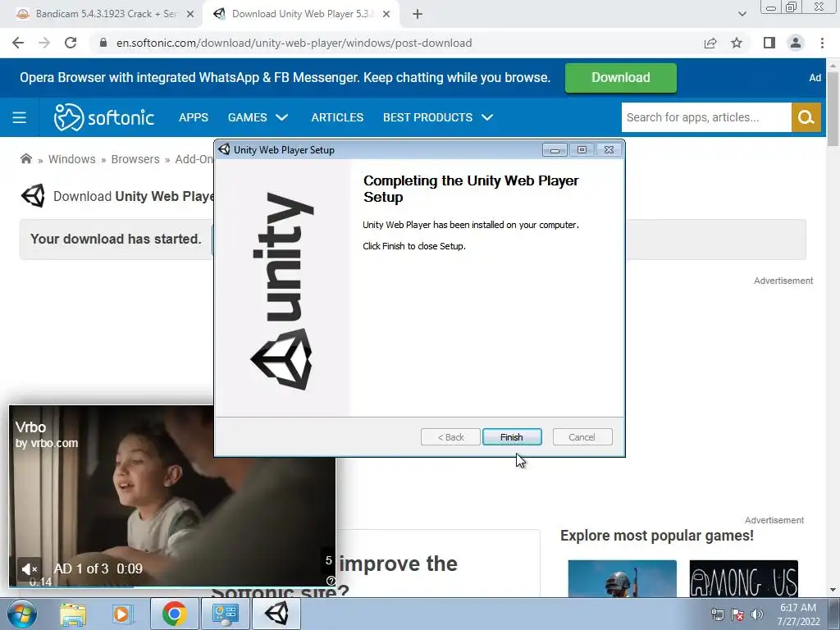Screen dimensions: 840x630
Task: Close the Unity Web Player browser tab
Action: point(386,15)
